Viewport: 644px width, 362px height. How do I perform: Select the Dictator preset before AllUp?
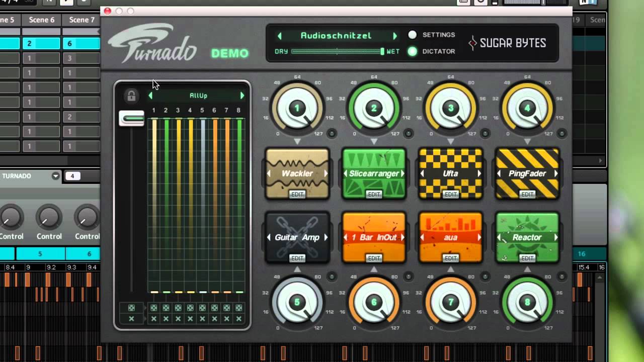point(150,96)
